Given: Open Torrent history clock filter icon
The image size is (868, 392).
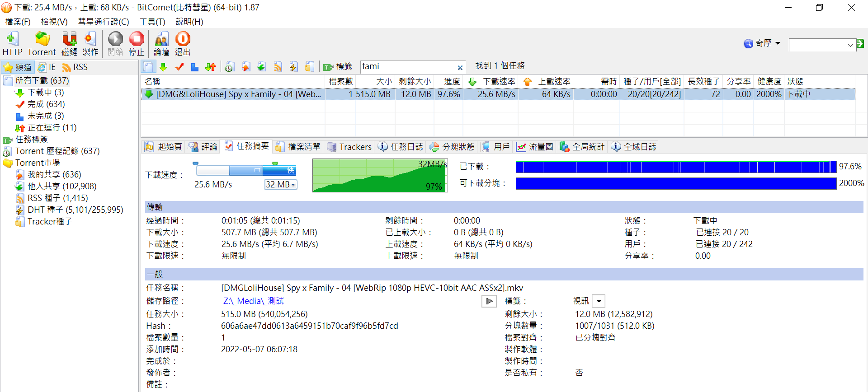Looking at the screenshot, I should [229, 67].
